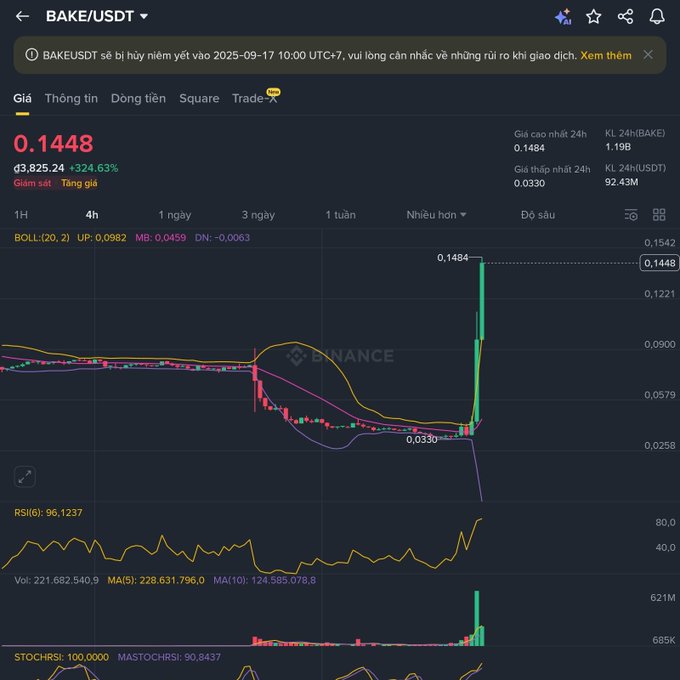
Task: Open the AI analysis sparkle icon
Action: [x=562, y=17]
